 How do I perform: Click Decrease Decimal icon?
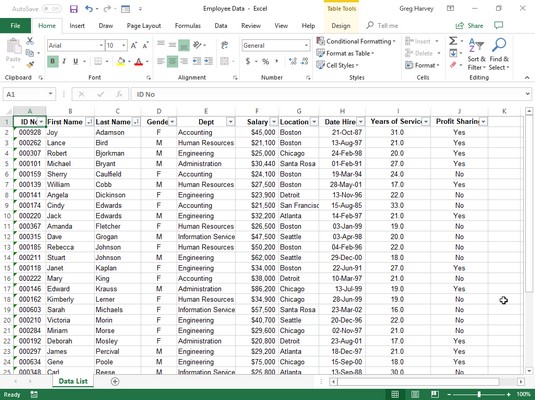(x=305, y=61)
